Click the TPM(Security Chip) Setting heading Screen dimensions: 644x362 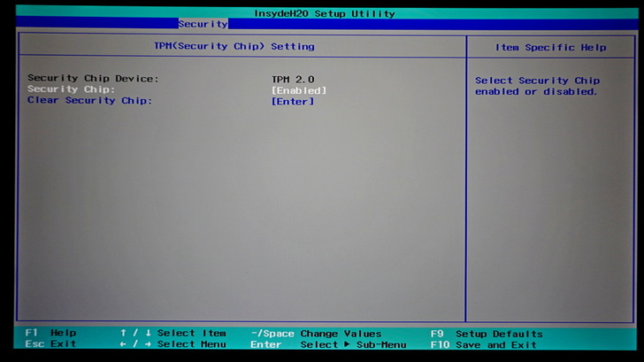click(x=234, y=46)
